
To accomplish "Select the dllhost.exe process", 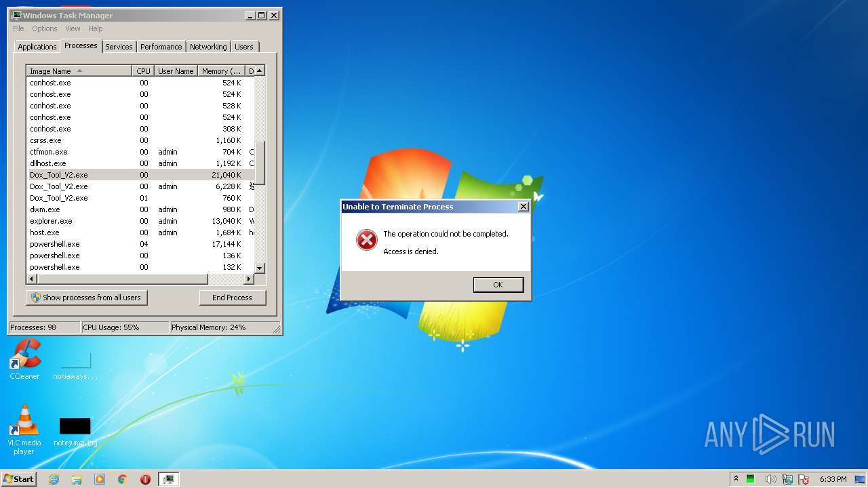I will pyautogui.click(x=140, y=163).
